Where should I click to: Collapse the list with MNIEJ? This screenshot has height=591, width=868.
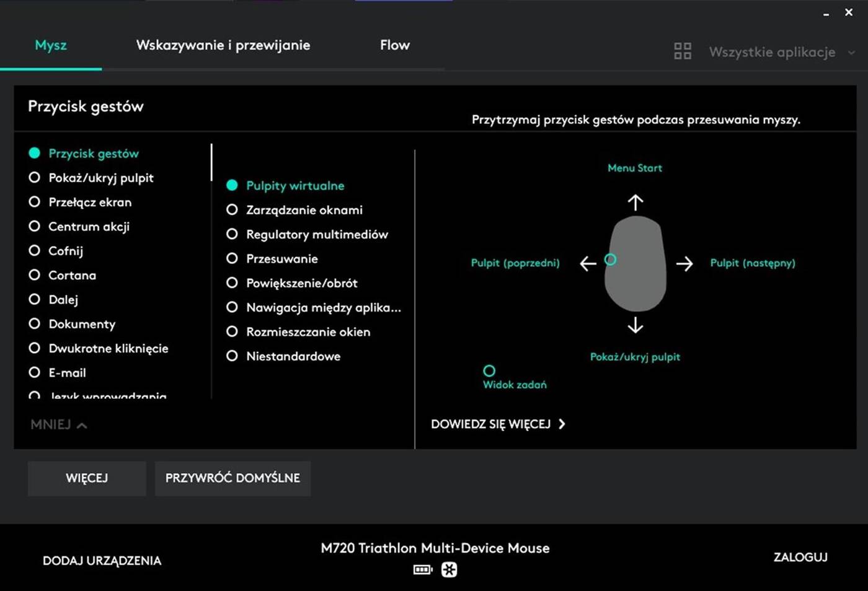tap(58, 424)
